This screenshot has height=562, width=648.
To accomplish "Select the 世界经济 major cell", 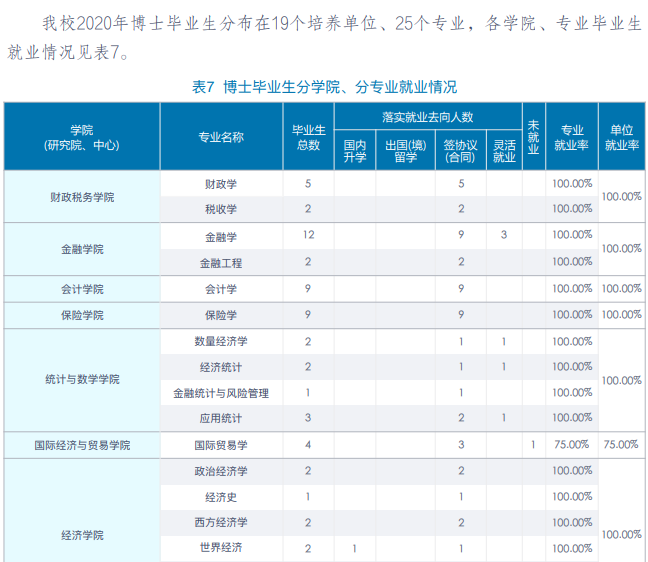I will [x=221, y=548].
